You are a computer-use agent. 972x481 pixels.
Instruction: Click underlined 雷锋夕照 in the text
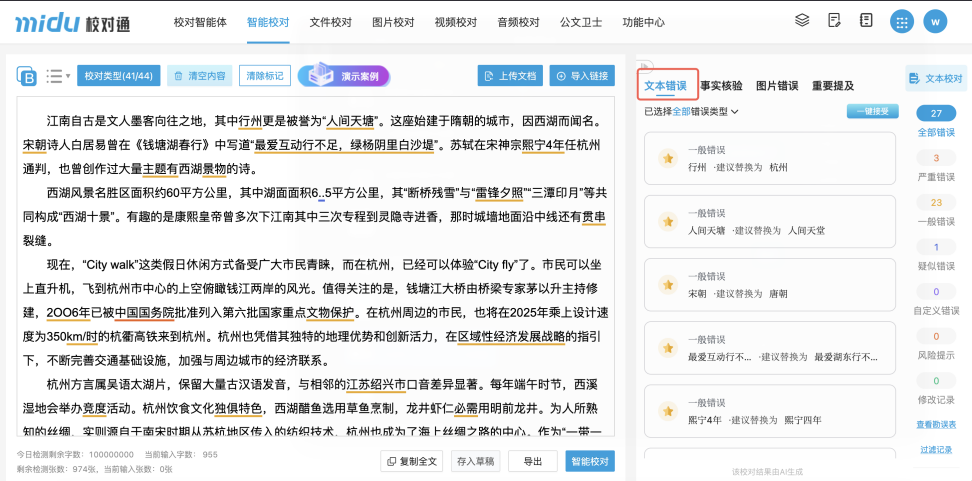498,192
